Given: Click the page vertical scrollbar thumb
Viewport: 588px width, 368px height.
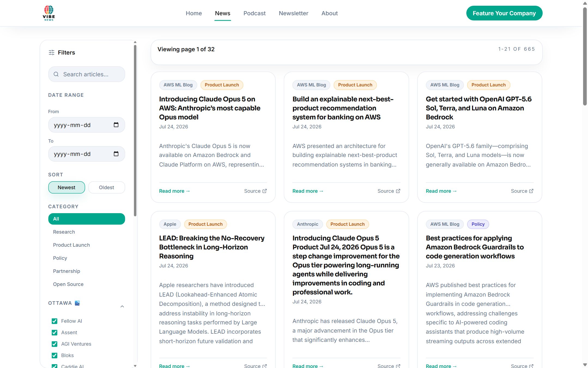Looking at the screenshot, I should [585, 56].
